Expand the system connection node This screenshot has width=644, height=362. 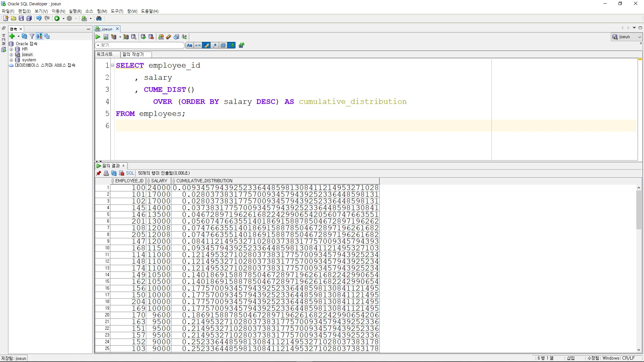click(x=11, y=60)
